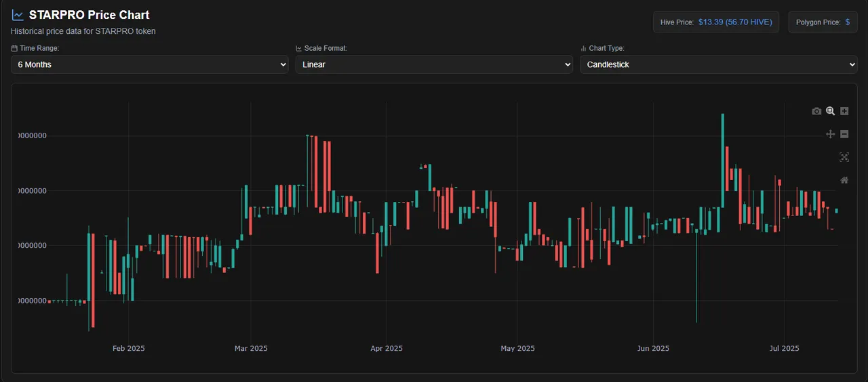
Task: Click the bar-chart icon next to Chart Type
Action: [583, 49]
